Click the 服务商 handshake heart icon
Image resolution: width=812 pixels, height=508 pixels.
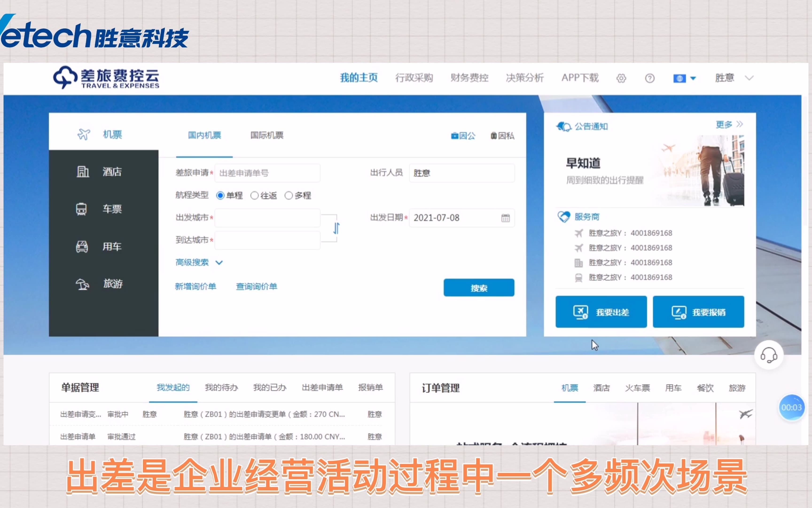[564, 217]
